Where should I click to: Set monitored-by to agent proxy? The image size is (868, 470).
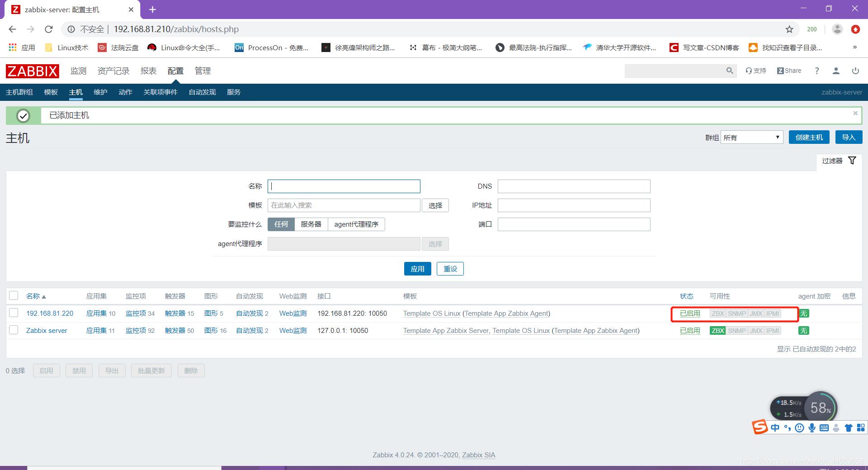click(356, 224)
